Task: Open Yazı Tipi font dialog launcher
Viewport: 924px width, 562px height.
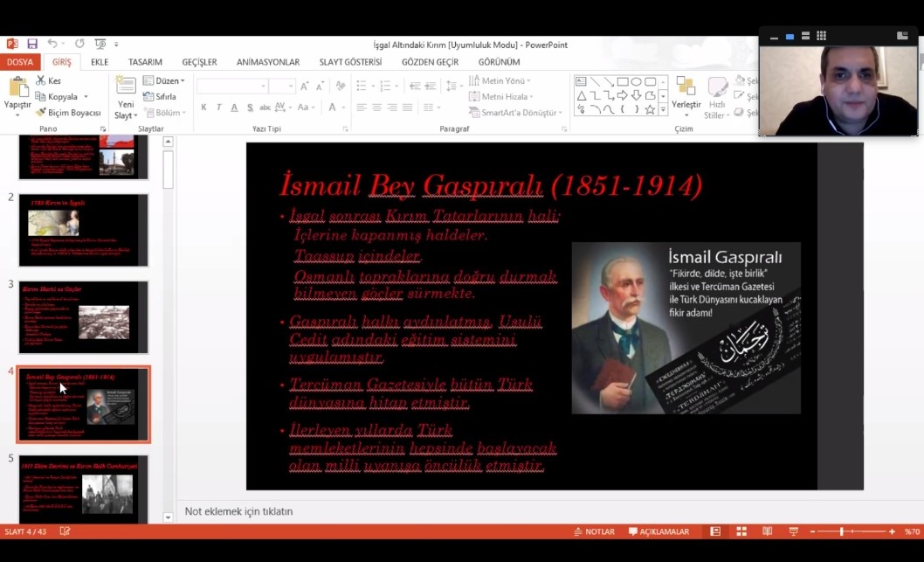Action: pos(345,128)
